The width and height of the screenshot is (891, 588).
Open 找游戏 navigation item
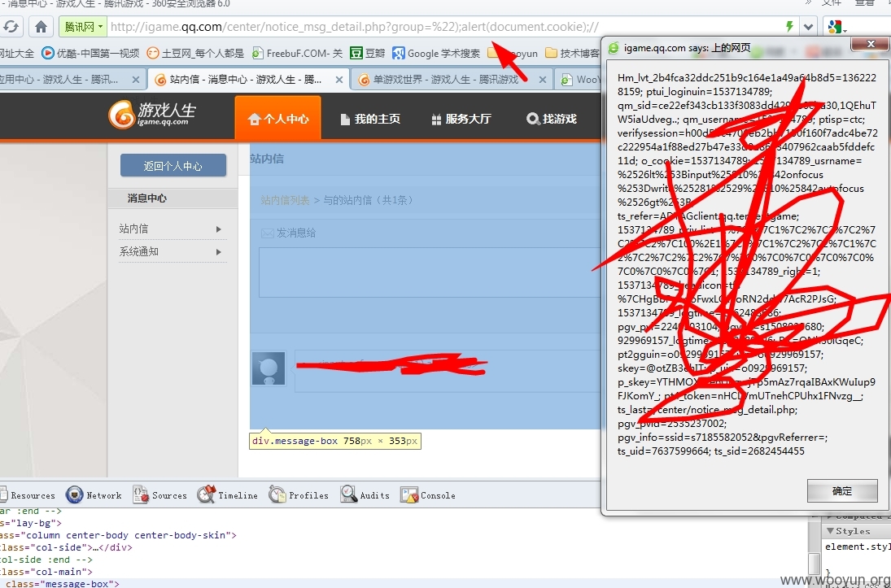(x=551, y=119)
